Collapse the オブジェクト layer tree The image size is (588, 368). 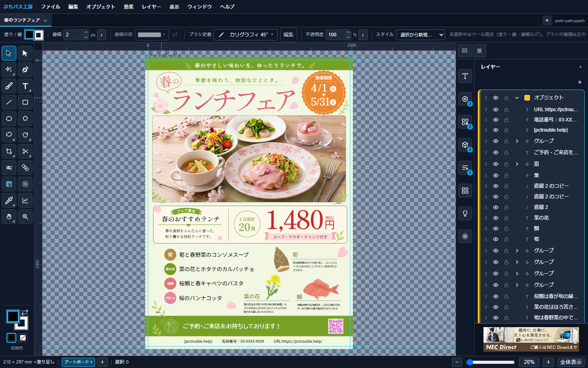coord(517,98)
